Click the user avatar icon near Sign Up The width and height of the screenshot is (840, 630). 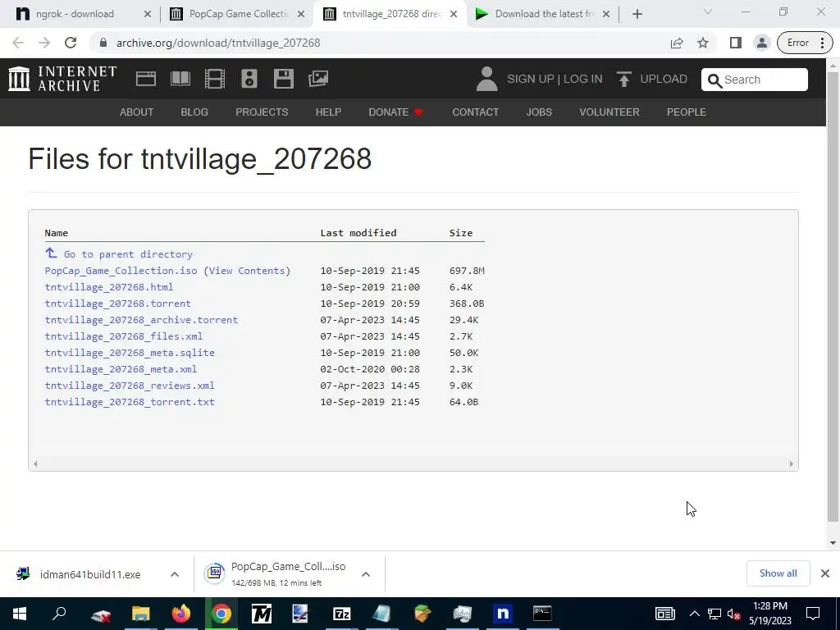pos(487,79)
